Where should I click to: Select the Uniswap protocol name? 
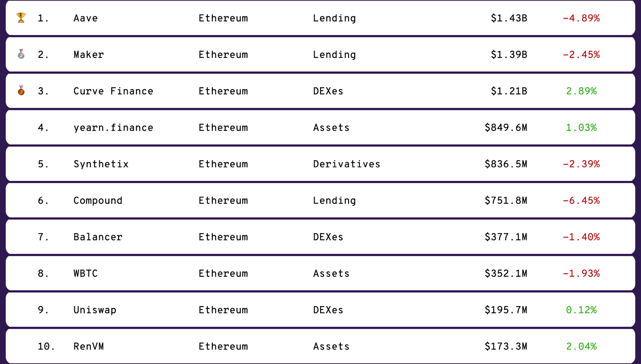95,310
